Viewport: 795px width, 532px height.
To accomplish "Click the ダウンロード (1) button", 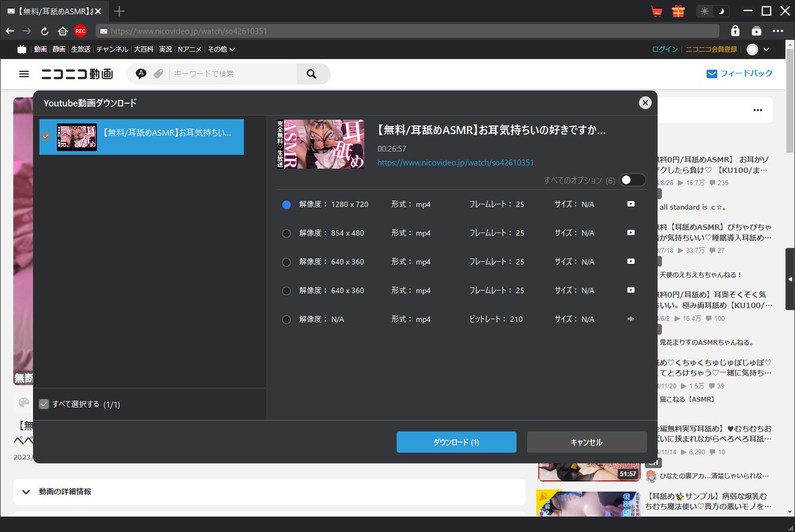I will click(456, 442).
